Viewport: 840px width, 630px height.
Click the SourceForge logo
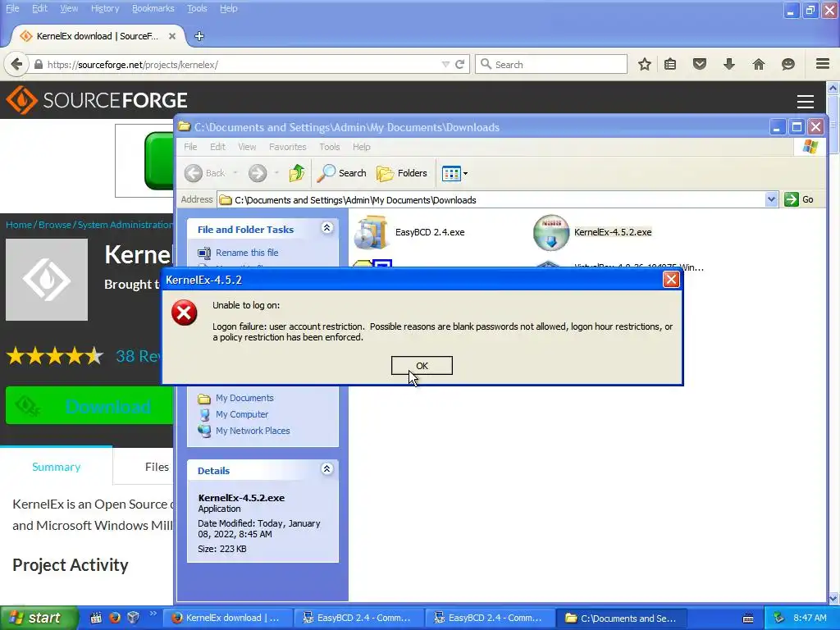click(x=97, y=100)
